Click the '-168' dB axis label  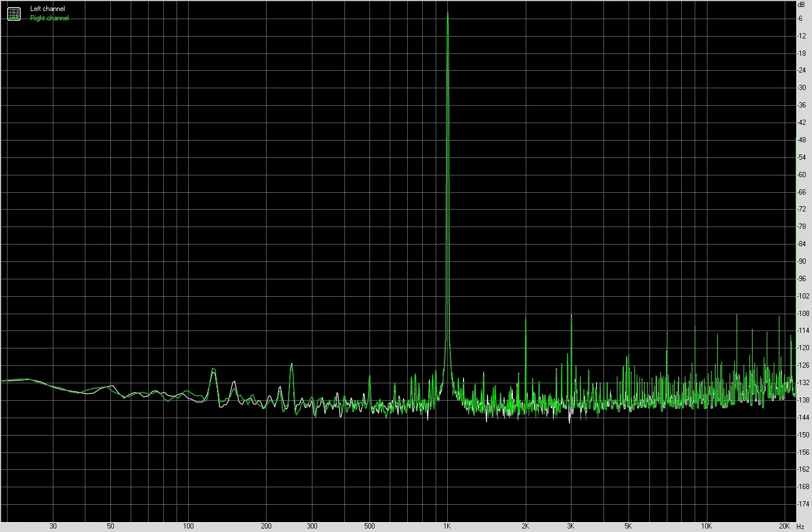(x=804, y=487)
